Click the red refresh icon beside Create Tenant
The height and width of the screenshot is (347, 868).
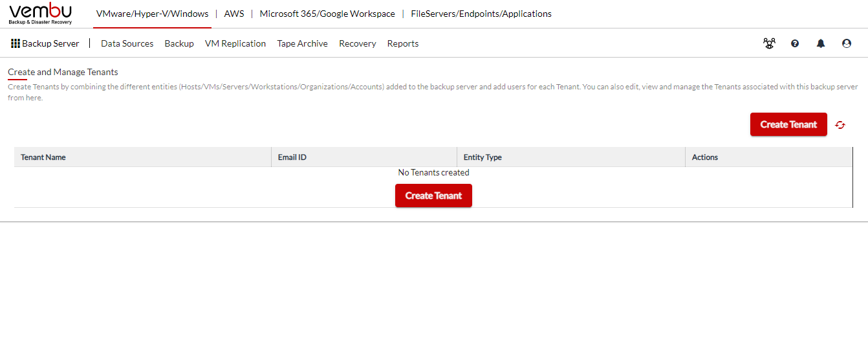pos(840,125)
